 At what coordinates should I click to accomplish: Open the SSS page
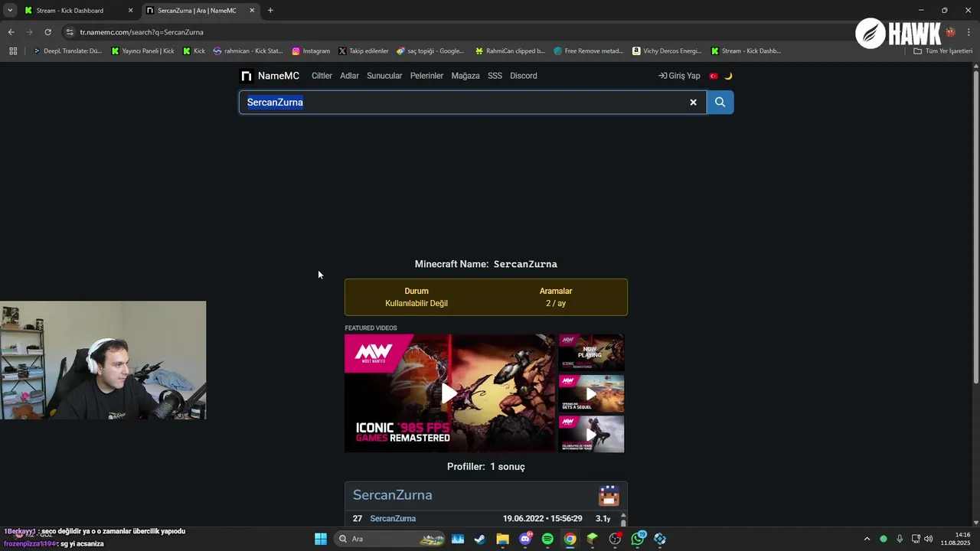(x=495, y=76)
